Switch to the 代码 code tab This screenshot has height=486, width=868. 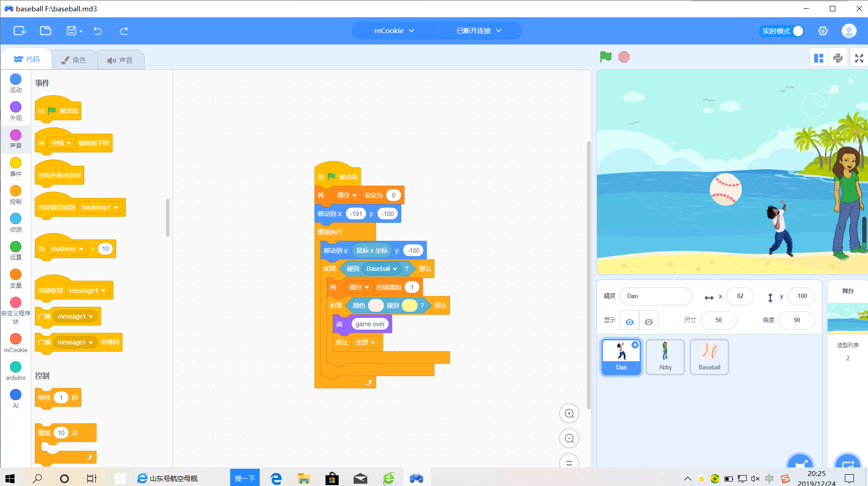tap(26, 59)
